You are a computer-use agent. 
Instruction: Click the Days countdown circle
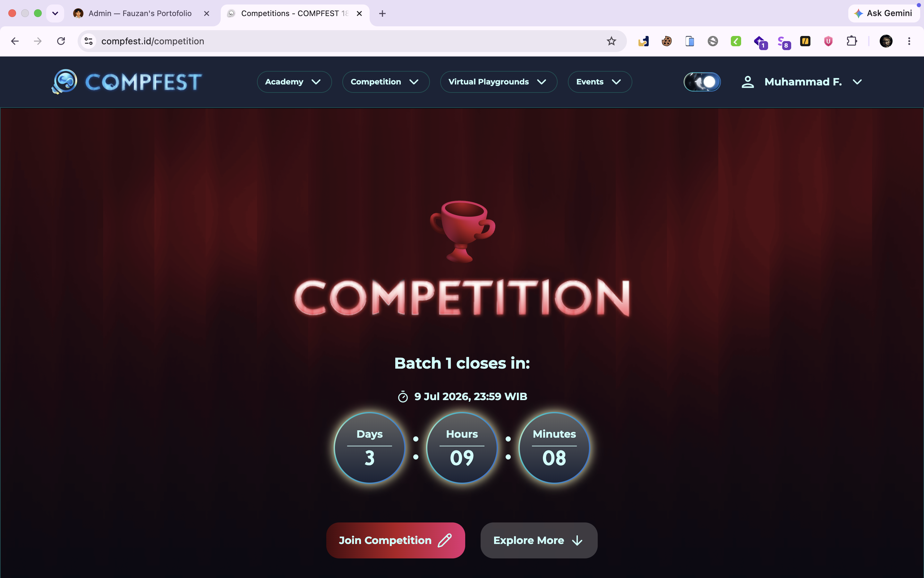point(369,448)
